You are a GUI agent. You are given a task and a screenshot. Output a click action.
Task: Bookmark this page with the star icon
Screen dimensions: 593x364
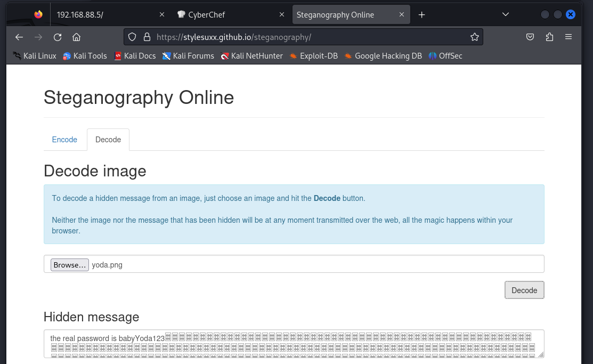(474, 37)
